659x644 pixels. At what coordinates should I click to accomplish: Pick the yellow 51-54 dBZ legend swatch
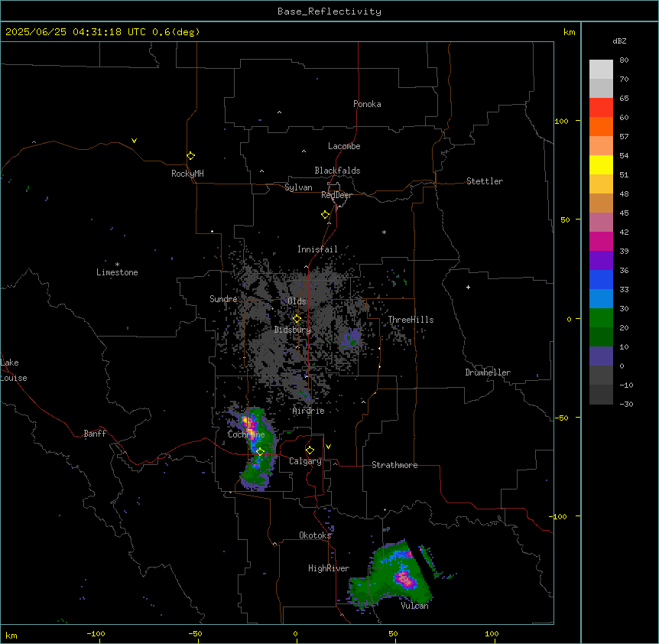coord(601,164)
